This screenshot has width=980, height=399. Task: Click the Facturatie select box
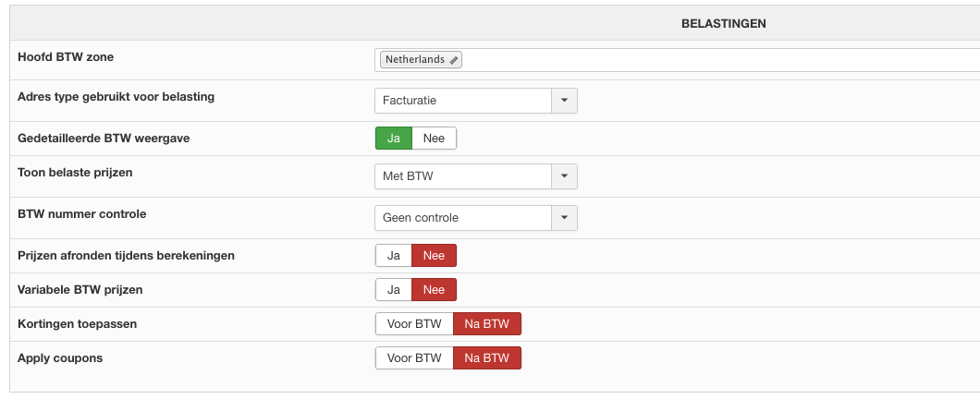(462, 100)
